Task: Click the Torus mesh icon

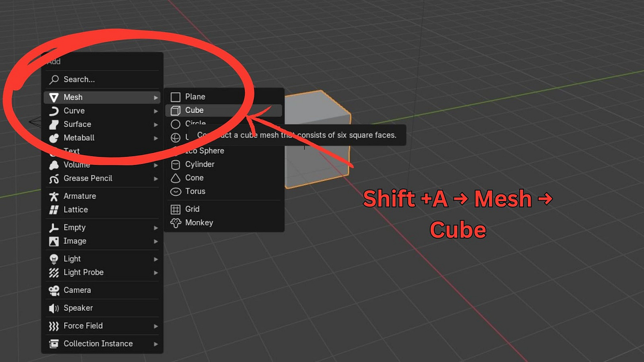Action: [x=176, y=192]
